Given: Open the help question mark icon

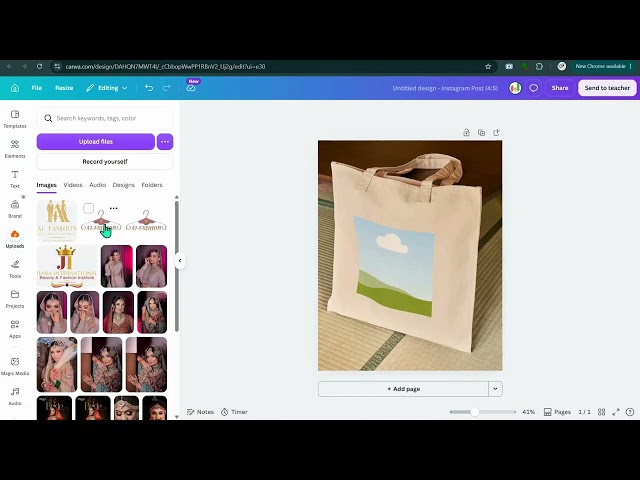Looking at the screenshot, I should 630,412.
